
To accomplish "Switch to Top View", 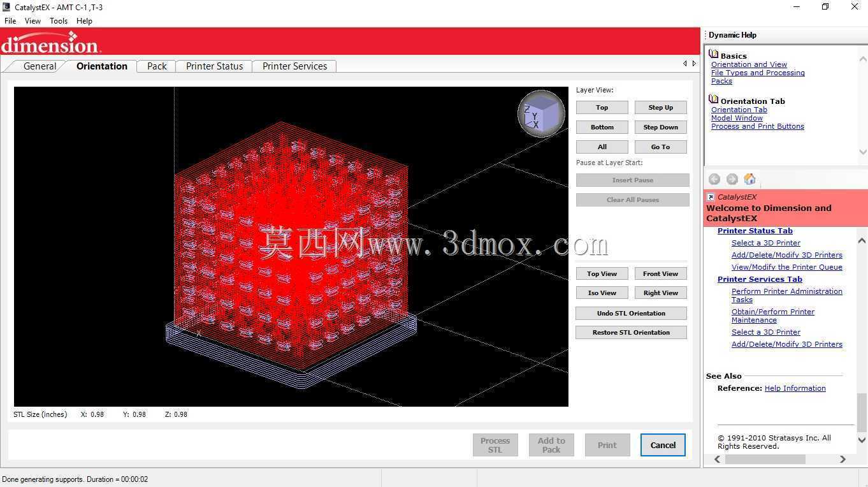I will [x=602, y=274].
